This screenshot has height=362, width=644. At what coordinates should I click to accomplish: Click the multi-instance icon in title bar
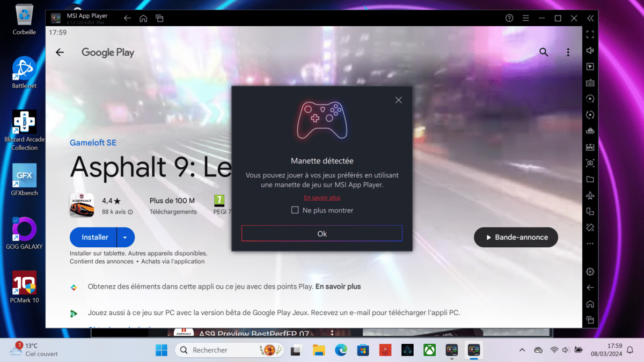point(159,18)
